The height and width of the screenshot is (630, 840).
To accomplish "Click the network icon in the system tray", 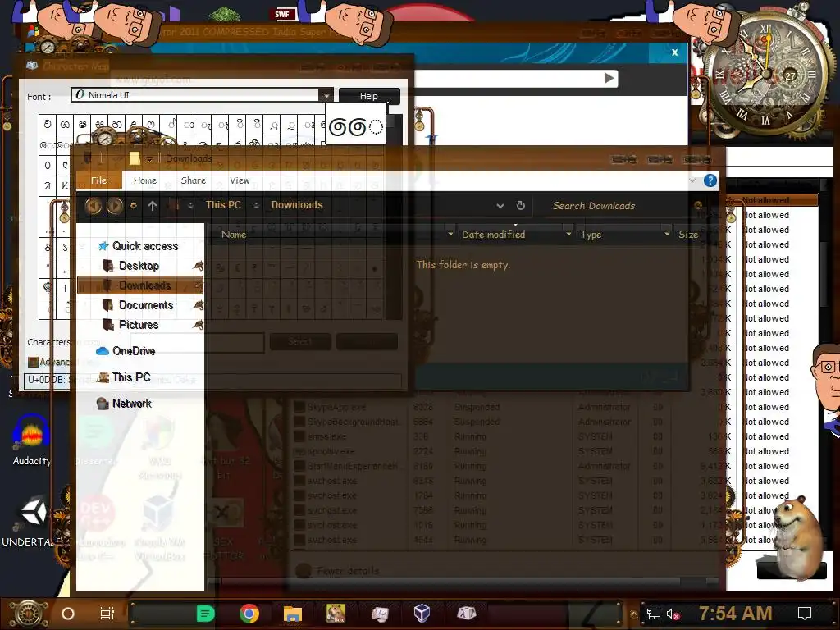I will [x=654, y=614].
